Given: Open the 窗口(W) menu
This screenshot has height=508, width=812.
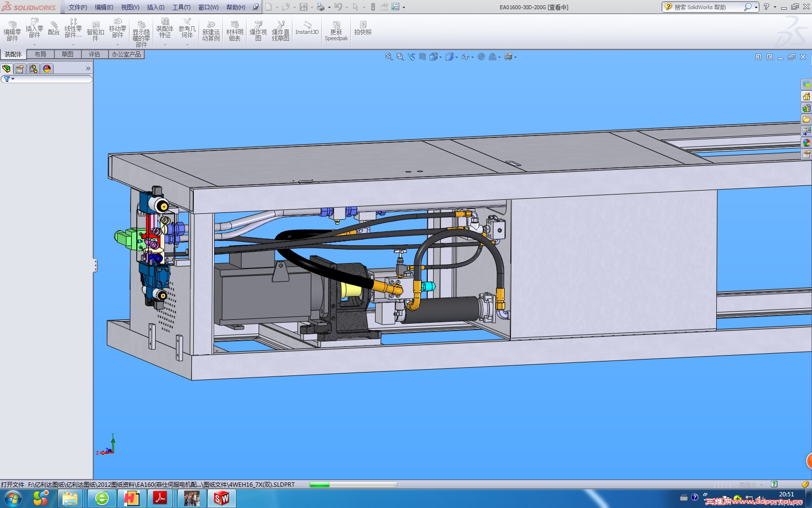Looking at the screenshot, I should click(208, 7).
